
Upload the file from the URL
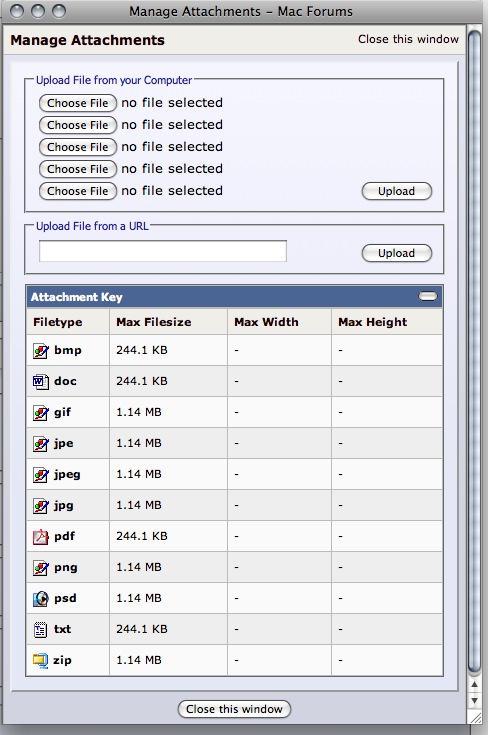coord(397,253)
